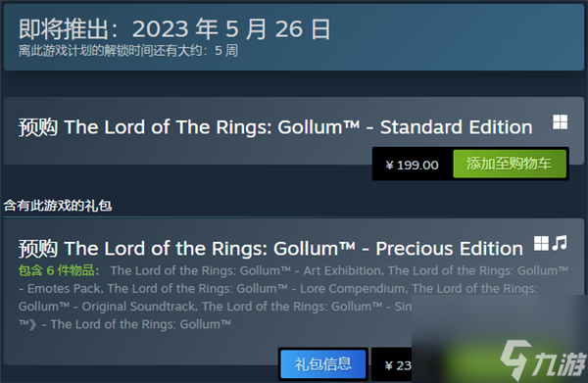588x383 pixels.
Task: Add Standard Edition via 添加至购物车 button
Action: click(x=510, y=164)
